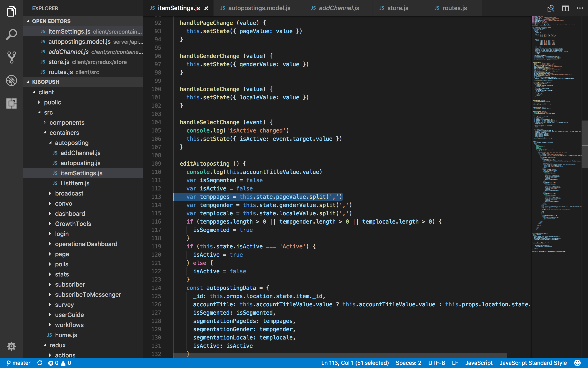The width and height of the screenshot is (588, 368).
Task: Expand the public folder
Action: 83,102
